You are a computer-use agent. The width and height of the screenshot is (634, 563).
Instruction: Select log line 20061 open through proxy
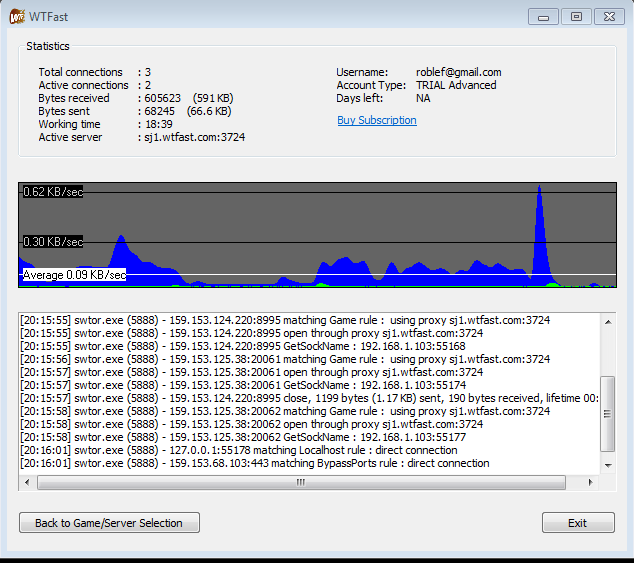click(251, 372)
